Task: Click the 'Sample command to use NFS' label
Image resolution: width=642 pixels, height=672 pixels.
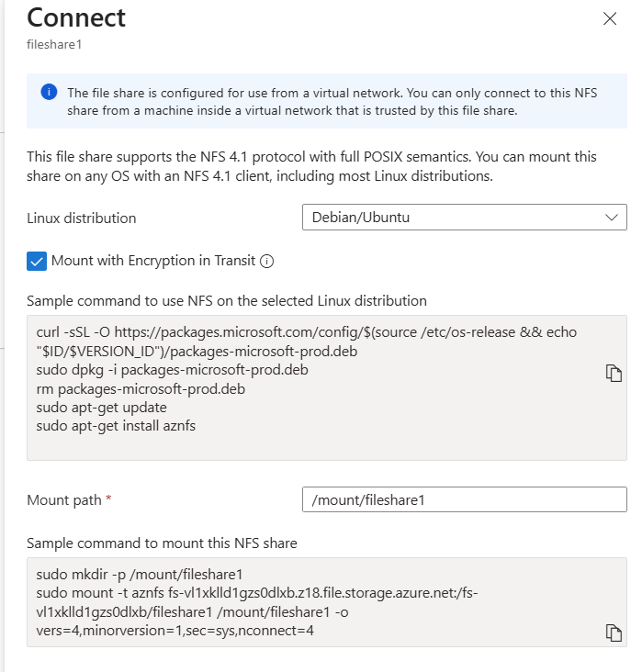Action: coord(227,300)
